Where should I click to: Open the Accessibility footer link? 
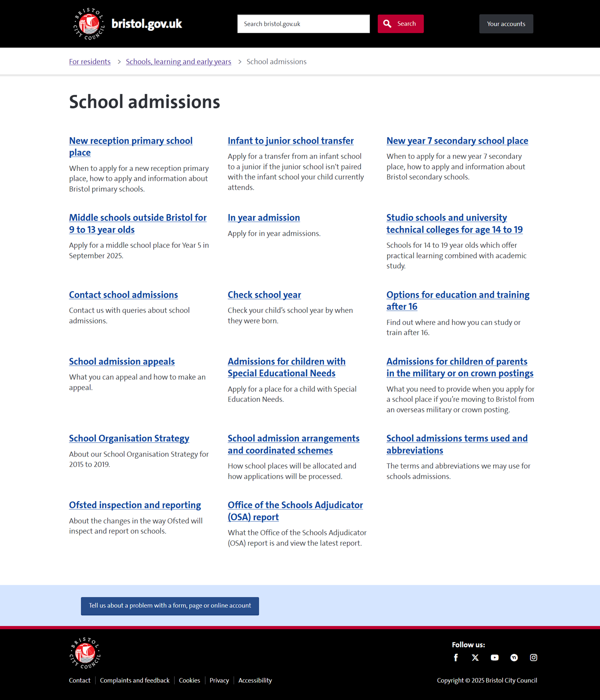[x=255, y=680]
